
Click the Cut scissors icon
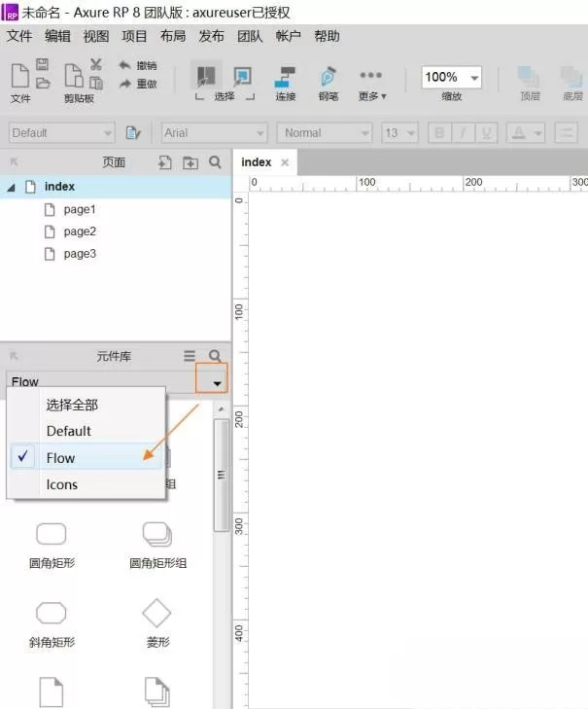[x=96, y=64]
